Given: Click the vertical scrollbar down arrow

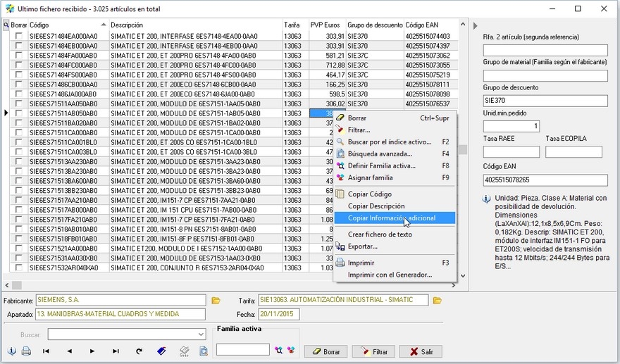Looking at the screenshot, I should 463,276.
